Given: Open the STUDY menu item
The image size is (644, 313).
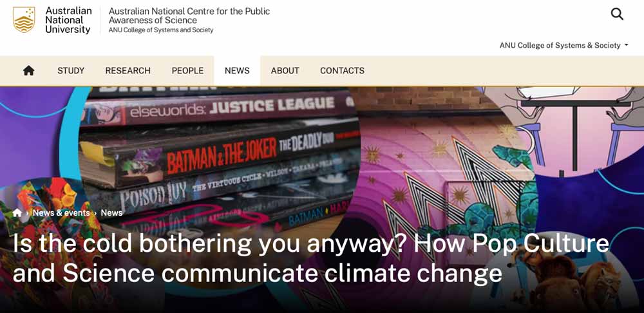Looking at the screenshot, I should click(71, 71).
